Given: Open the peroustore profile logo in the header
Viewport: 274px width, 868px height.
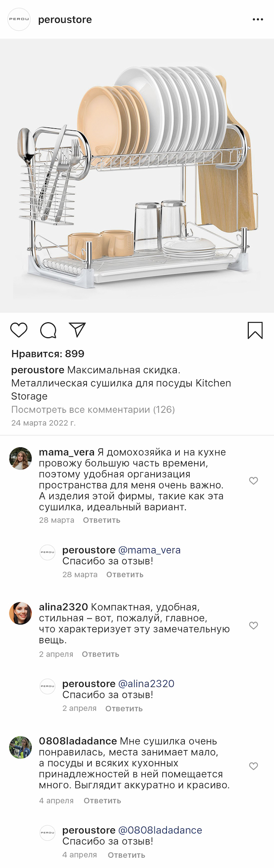Looking at the screenshot, I should coord(19,19).
